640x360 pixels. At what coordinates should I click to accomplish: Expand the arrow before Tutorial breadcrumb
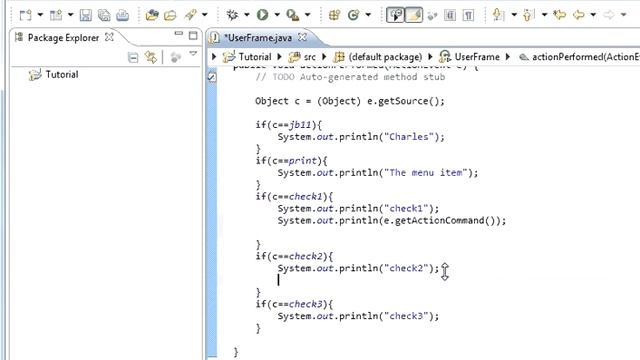214,57
